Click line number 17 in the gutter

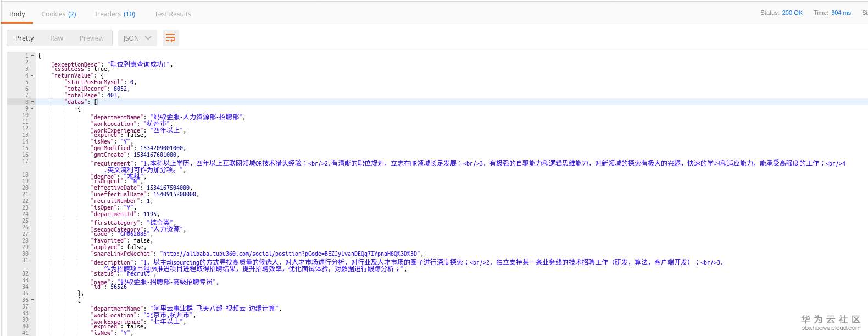[x=25, y=161]
